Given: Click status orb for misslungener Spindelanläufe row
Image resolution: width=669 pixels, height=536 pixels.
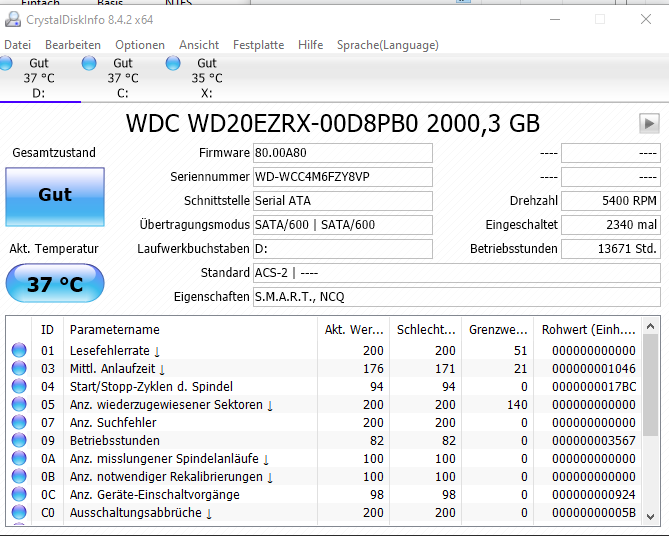Looking at the screenshot, I should pyautogui.click(x=19, y=458).
